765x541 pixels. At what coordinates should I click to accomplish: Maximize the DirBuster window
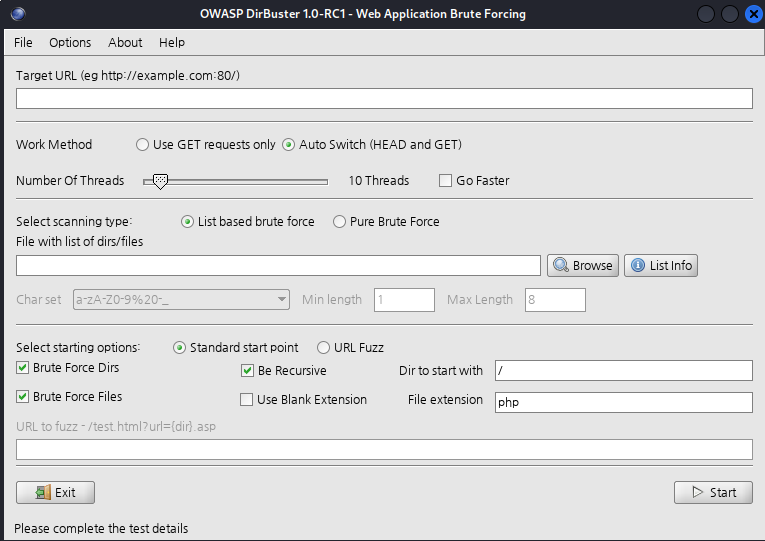coord(730,14)
